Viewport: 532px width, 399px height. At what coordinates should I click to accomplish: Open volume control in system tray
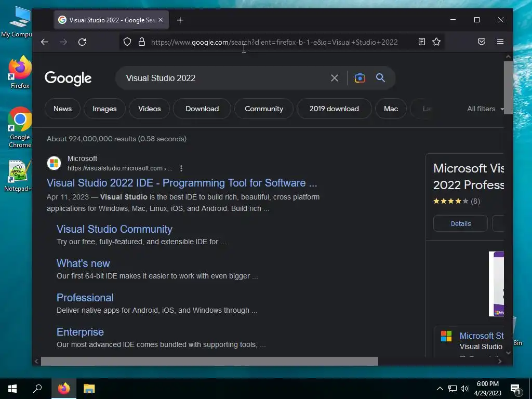coord(465,389)
